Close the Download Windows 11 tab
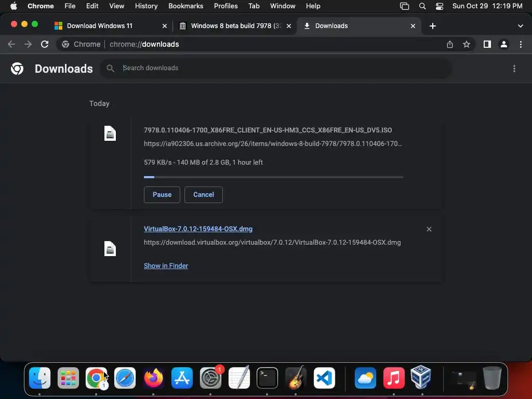This screenshot has height=399, width=532. 165,26
